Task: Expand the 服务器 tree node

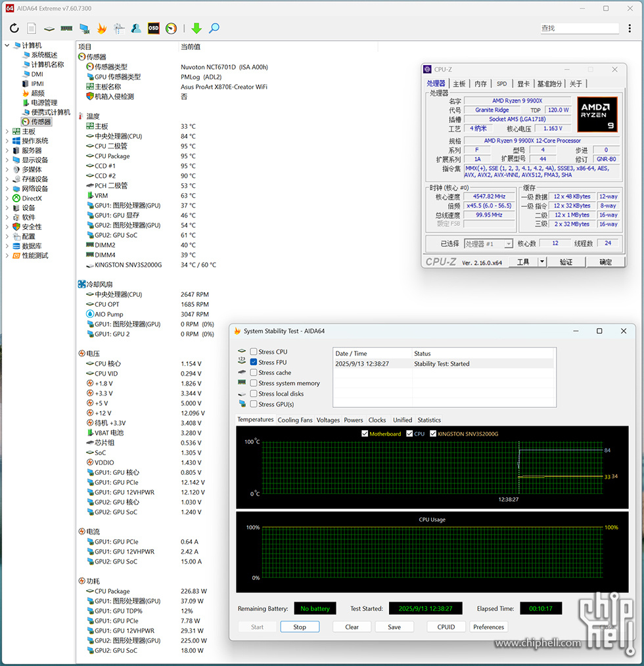Action: click(x=7, y=151)
